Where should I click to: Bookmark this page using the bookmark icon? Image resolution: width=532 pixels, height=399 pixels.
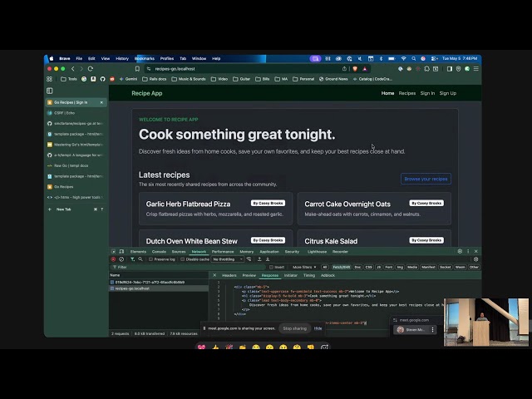(137, 69)
